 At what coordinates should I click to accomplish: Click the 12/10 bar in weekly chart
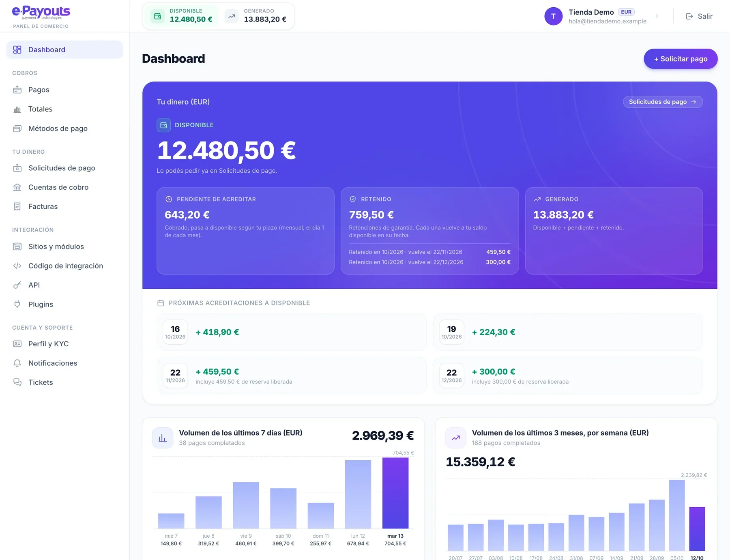tap(697, 529)
